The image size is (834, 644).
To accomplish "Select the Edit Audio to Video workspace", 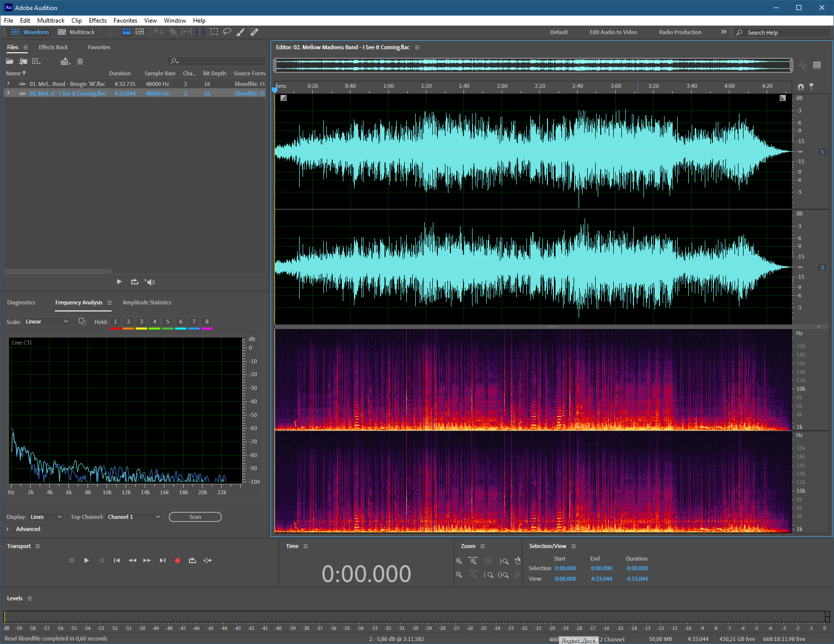I will click(613, 32).
